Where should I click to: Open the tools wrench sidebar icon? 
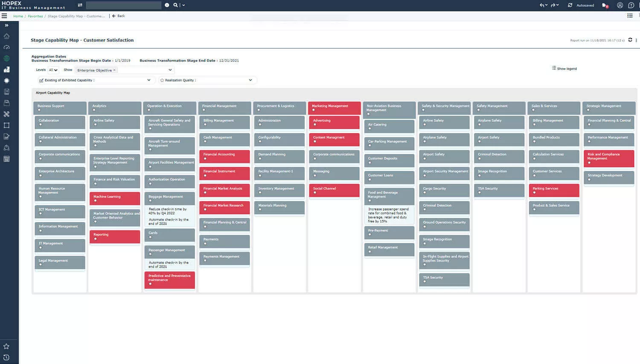tap(6, 114)
